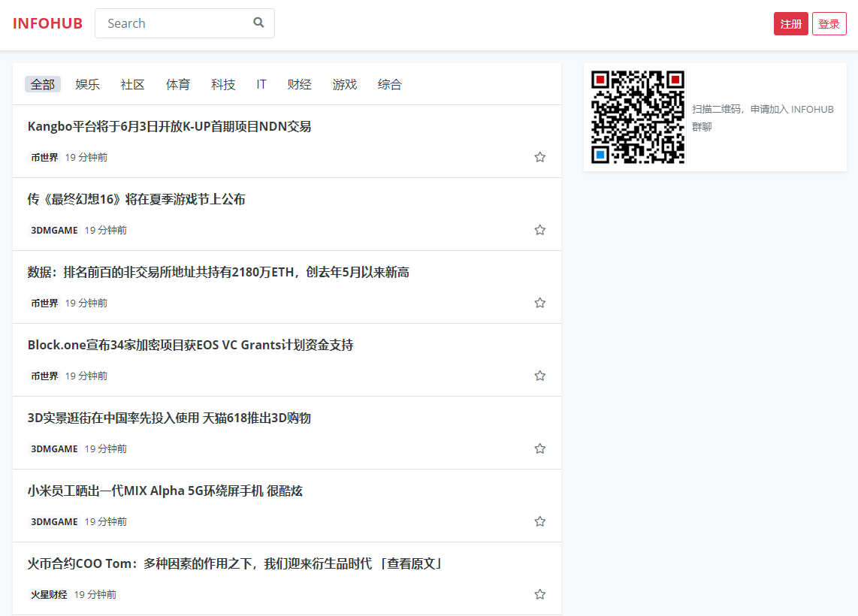Switch to the 体育 tab

(x=178, y=84)
